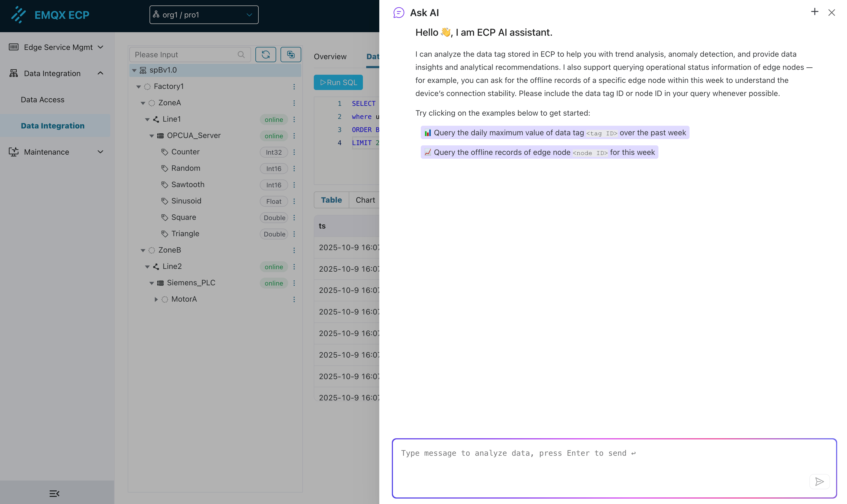
Task: Switch to the Overview tab
Action: tap(330, 56)
